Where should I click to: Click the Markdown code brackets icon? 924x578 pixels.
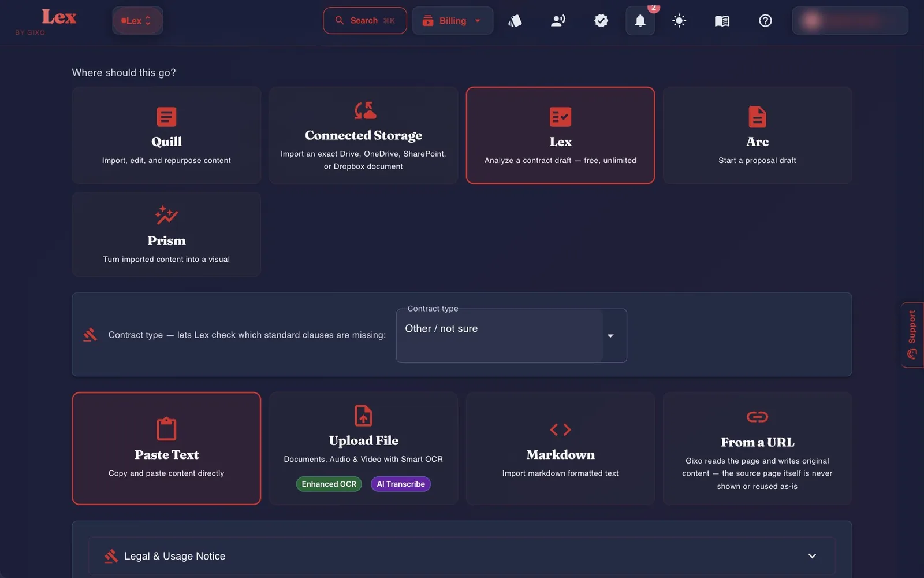pyautogui.click(x=560, y=429)
